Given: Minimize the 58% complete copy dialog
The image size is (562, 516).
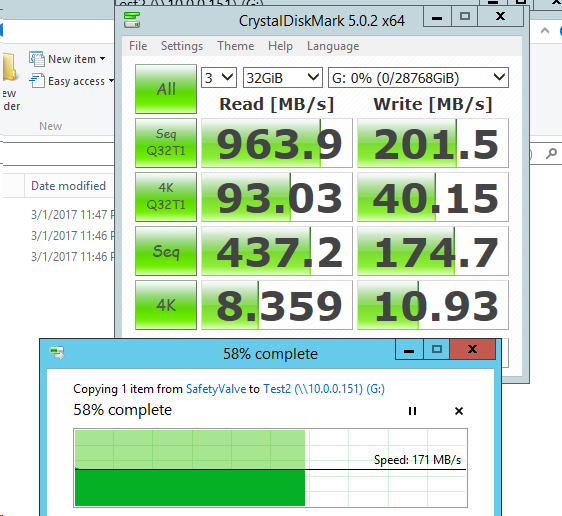Looking at the screenshot, I should click(x=409, y=349).
